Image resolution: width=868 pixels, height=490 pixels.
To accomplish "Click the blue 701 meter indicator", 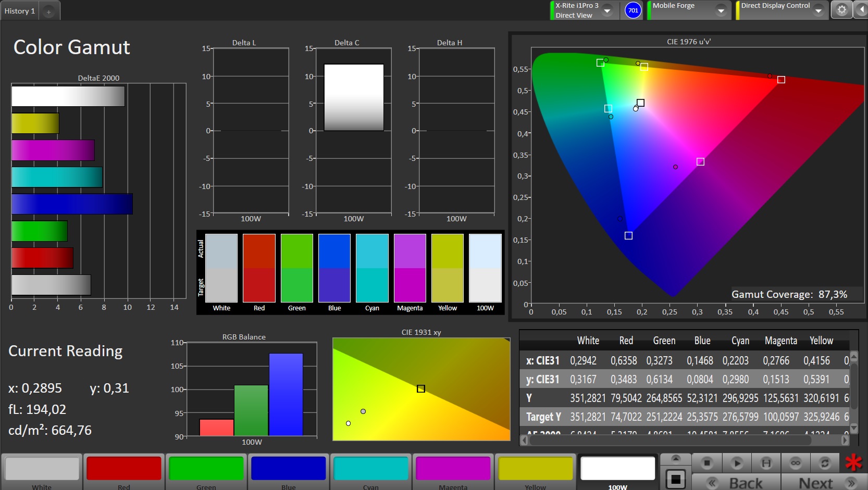I will tap(633, 10).
